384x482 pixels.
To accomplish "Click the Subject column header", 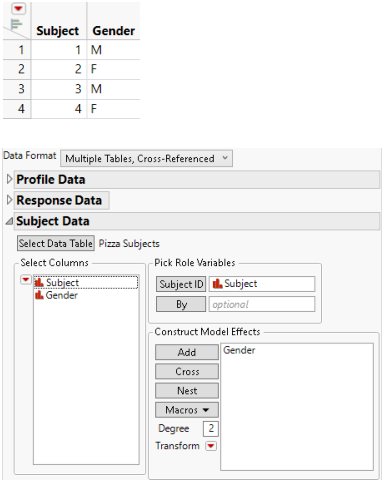I will point(57,31).
